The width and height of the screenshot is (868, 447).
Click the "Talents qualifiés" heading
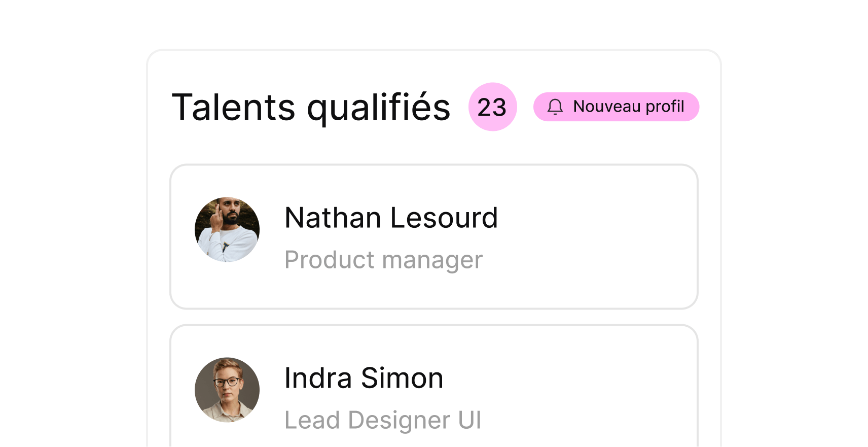coord(311,108)
